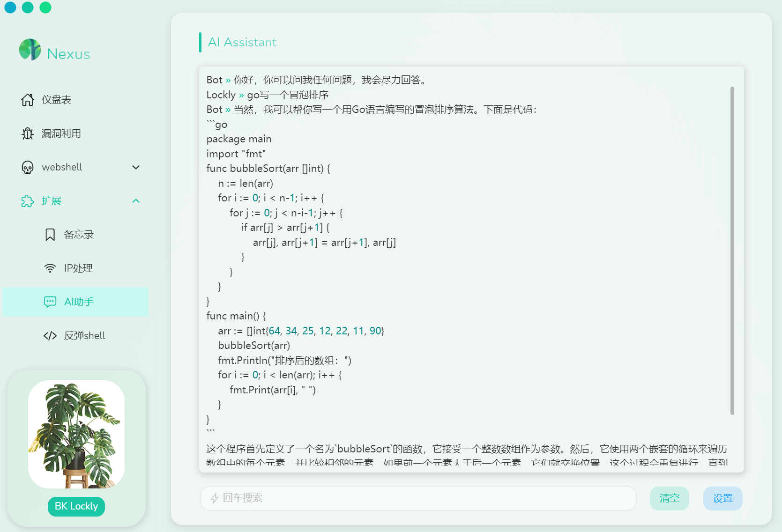Open 设置 settings button
Viewport: 782px width, 532px height.
[723, 498]
